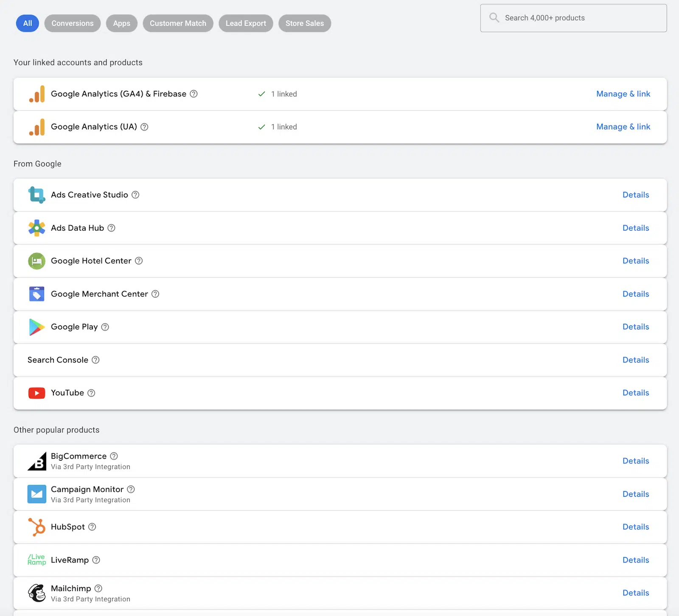This screenshot has height=616, width=679.
Task: Click the BigCommerce logo icon
Action: coord(37,461)
